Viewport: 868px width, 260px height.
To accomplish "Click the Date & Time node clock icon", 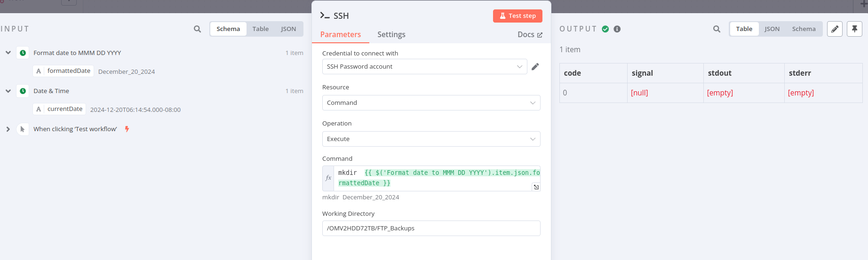I will [x=23, y=91].
